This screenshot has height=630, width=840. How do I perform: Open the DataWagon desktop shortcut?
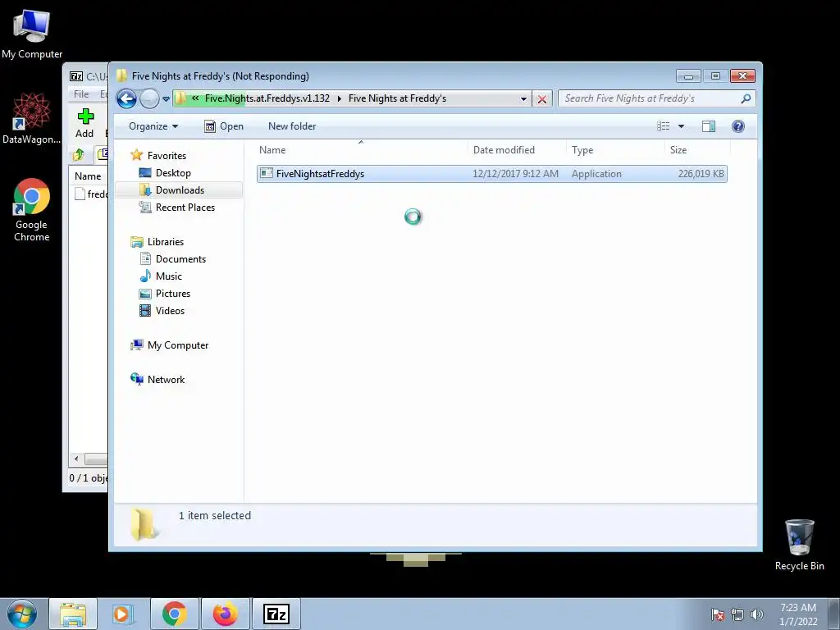click(x=32, y=118)
